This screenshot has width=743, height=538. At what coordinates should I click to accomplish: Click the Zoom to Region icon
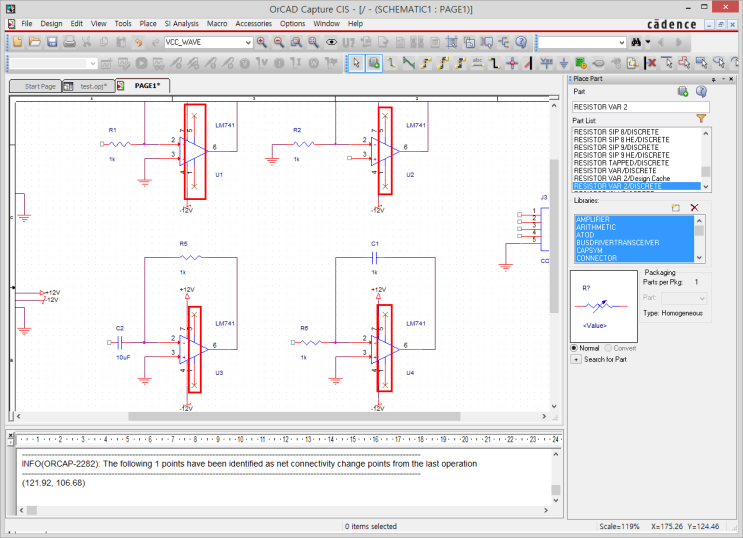[x=296, y=42]
